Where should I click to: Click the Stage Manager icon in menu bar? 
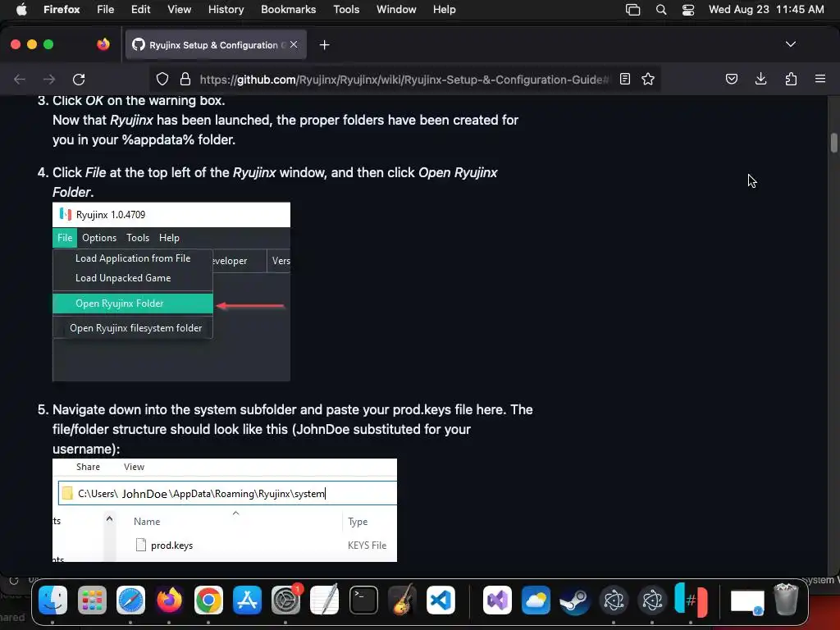coord(632,10)
